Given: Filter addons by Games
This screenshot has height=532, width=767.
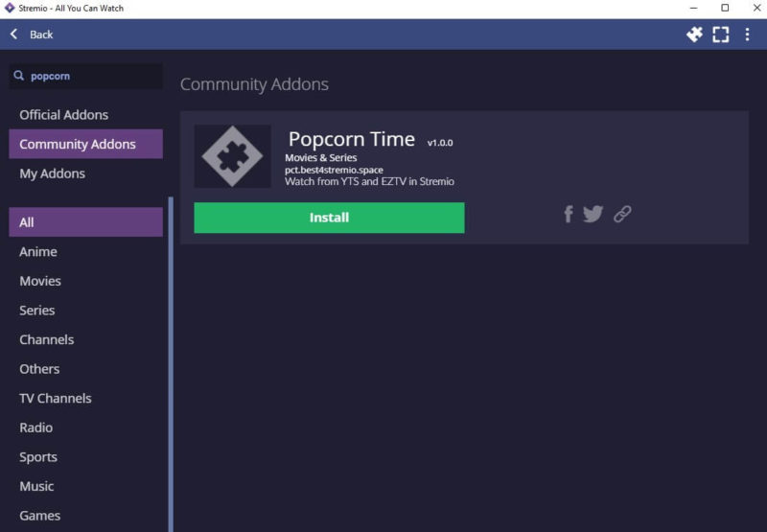Looking at the screenshot, I should point(85,516).
